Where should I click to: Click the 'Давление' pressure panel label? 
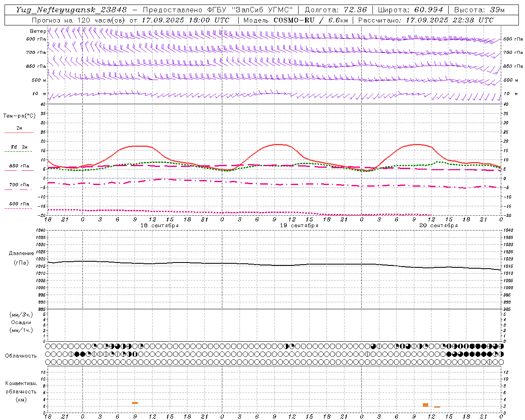coord(21,253)
